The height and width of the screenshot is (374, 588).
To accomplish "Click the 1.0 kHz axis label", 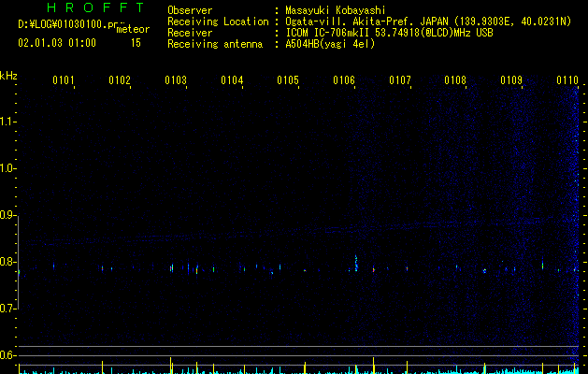I will point(7,168).
